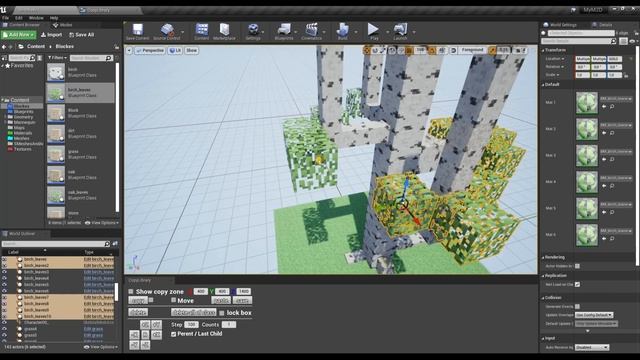Open the Play options dropdown arrow
The image size is (640, 360).
(x=387, y=32)
